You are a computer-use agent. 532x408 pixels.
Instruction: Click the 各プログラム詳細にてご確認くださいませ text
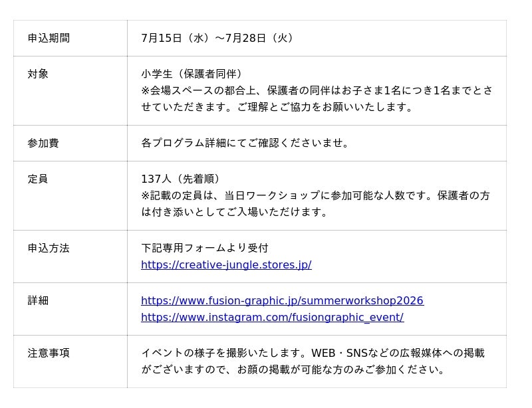pos(245,143)
